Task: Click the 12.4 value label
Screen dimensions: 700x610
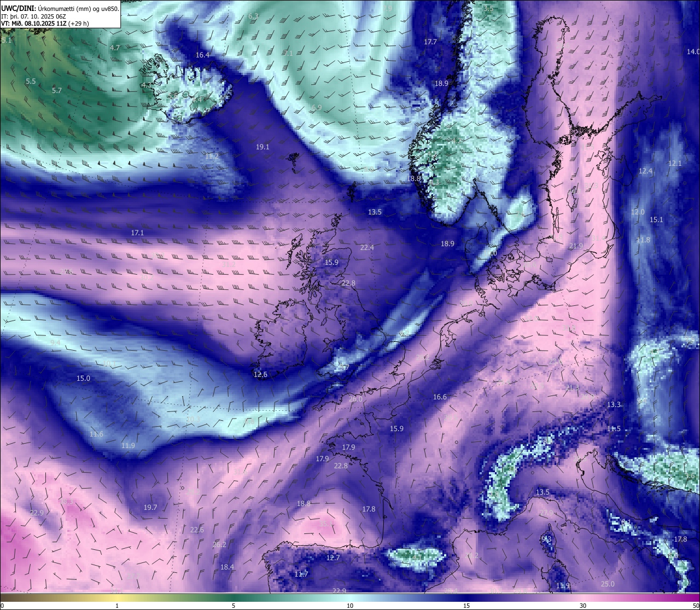Action: tap(645, 172)
